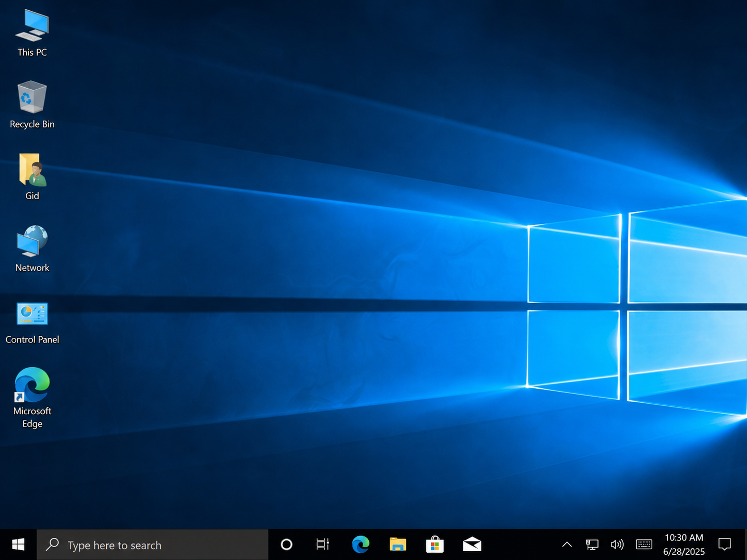Open the network status tray icon
Viewport: 747px width, 560px height.
pyautogui.click(x=592, y=545)
